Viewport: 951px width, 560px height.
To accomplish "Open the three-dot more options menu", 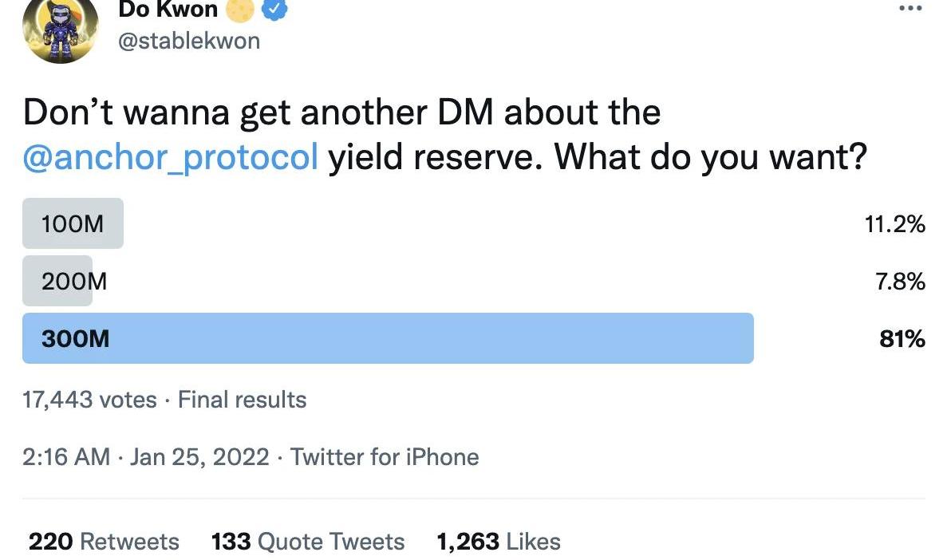I will click(x=910, y=8).
